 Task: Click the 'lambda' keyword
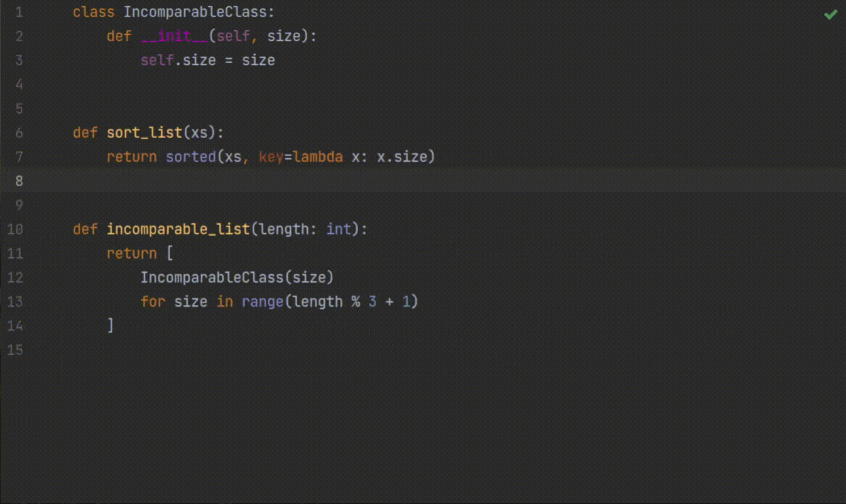click(x=318, y=157)
